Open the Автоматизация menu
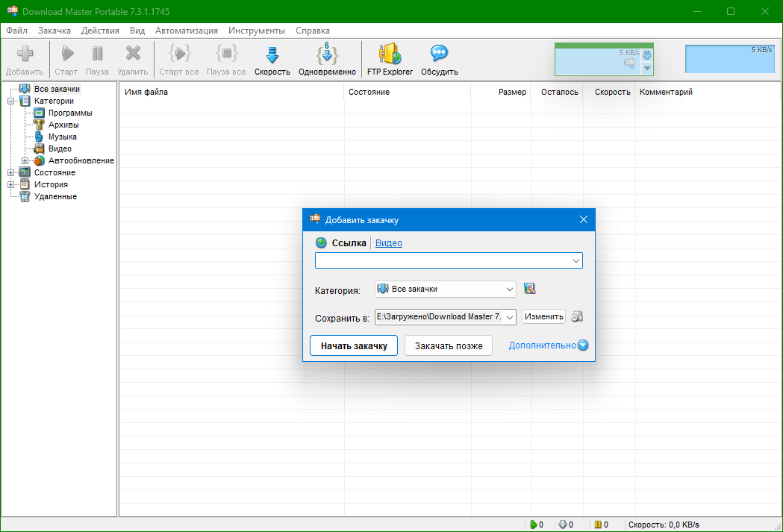 (187, 31)
